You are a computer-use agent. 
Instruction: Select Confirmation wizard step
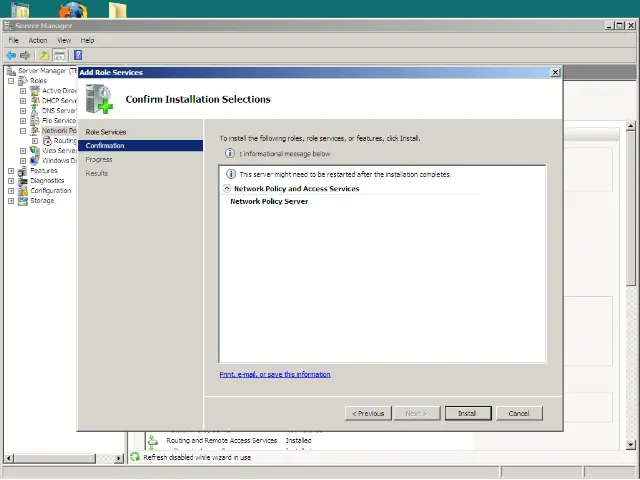pyautogui.click(x=140, y=146)
